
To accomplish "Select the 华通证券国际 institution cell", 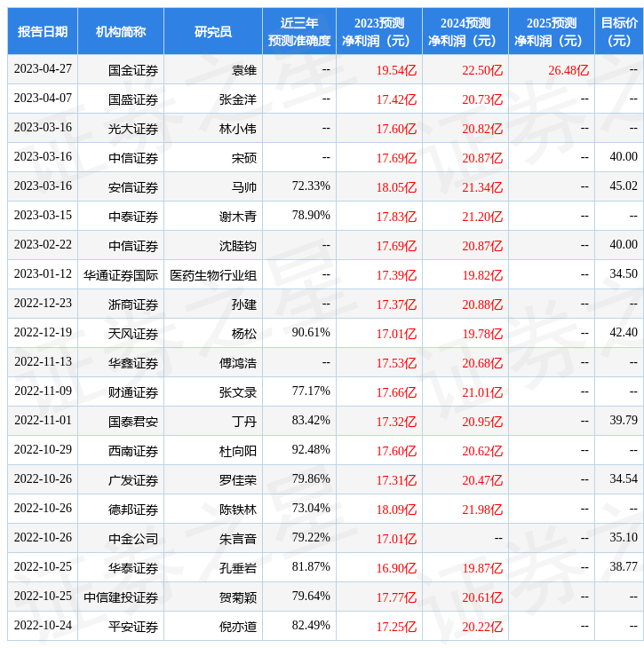I will click(x=121, y=275).
